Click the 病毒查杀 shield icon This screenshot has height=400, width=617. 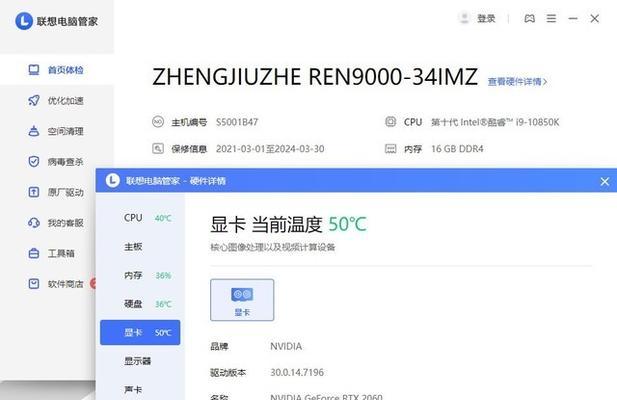(x=34, y=161)
